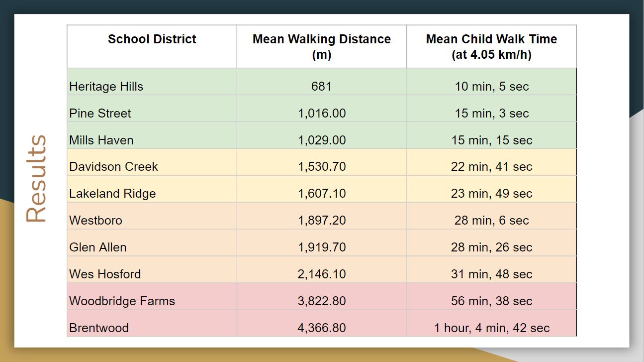Select the Lakeland Ridge row label
The width and height of the screenshot is (644, 362).
point(112,194)
